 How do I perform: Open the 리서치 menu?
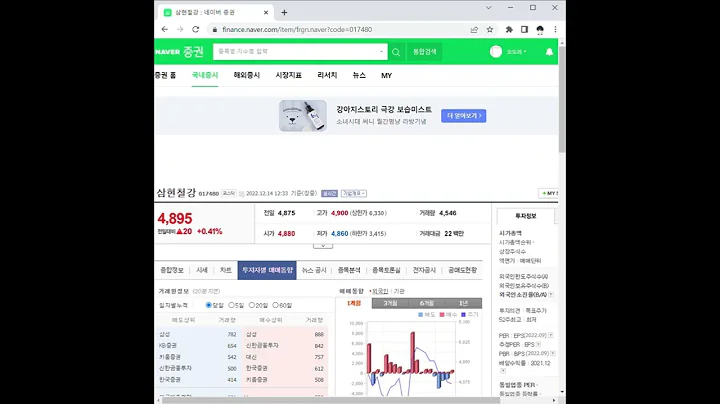pyautogui.click(x=327, y=75)
